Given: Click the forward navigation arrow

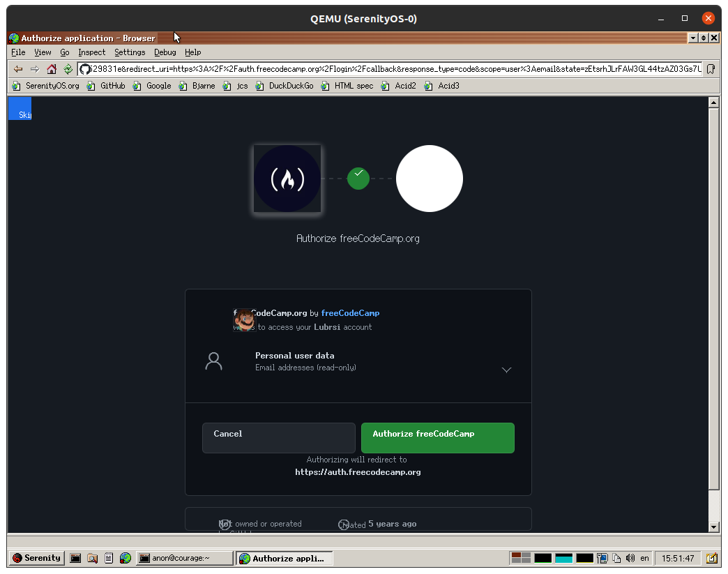Looking at the screenshot, I should (33, 68).
